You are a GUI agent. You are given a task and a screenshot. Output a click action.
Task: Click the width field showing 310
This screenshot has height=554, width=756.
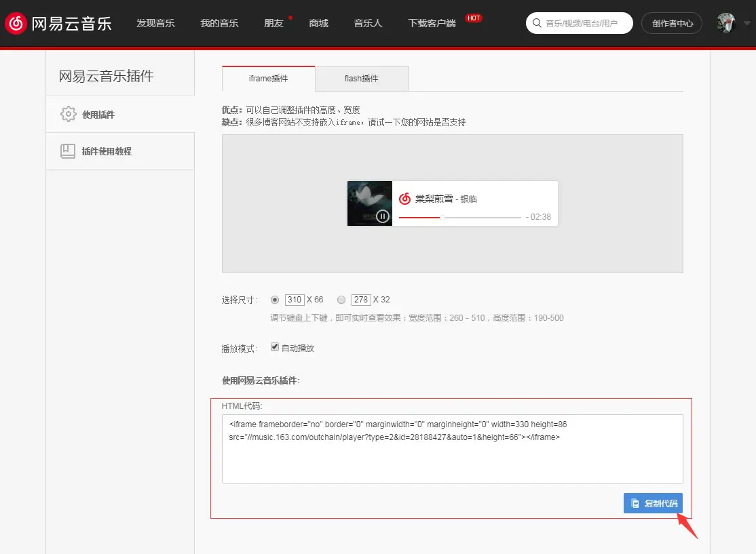[x=295, y=300]
